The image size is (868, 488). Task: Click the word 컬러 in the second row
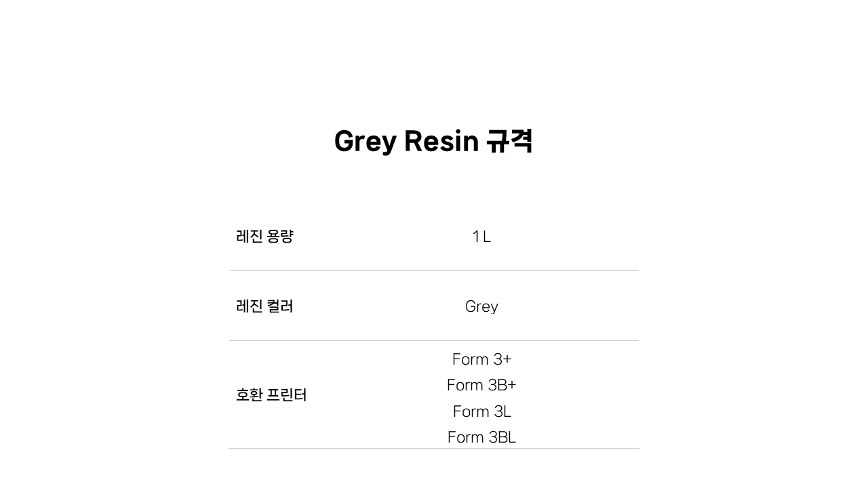(281, 306)
